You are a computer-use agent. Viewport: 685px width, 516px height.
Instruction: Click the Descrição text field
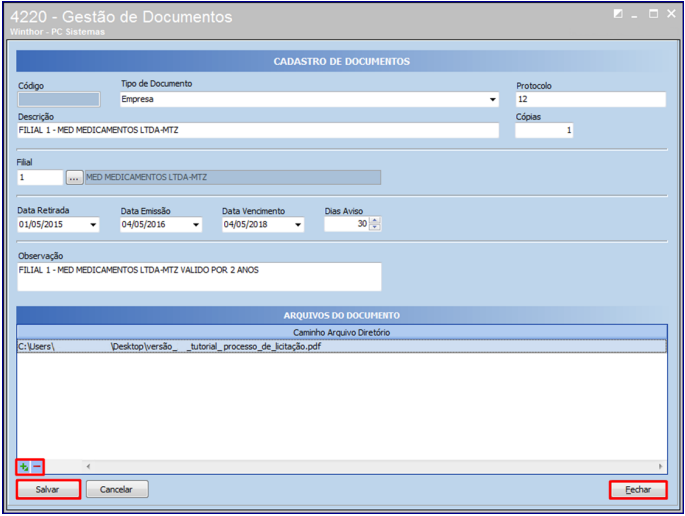(258, 130)
